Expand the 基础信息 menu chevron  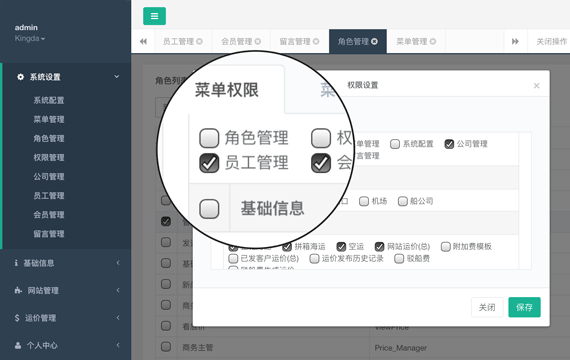(118, 263)
